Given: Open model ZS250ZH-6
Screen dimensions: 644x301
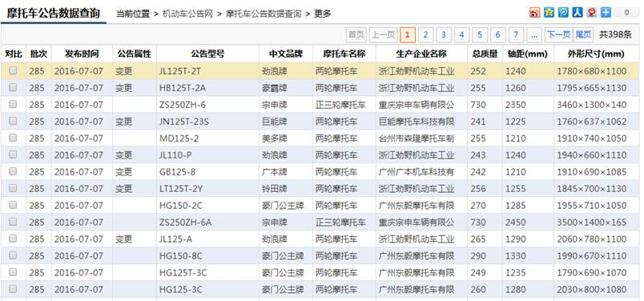Looking at the screenshot, I should click(x=183, y=105).
